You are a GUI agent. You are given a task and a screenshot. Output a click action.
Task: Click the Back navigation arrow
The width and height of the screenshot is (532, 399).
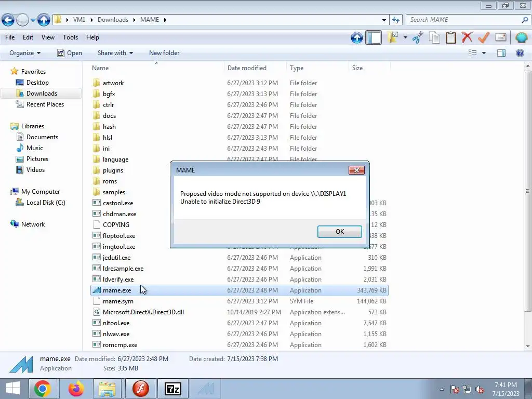[8, 20]
